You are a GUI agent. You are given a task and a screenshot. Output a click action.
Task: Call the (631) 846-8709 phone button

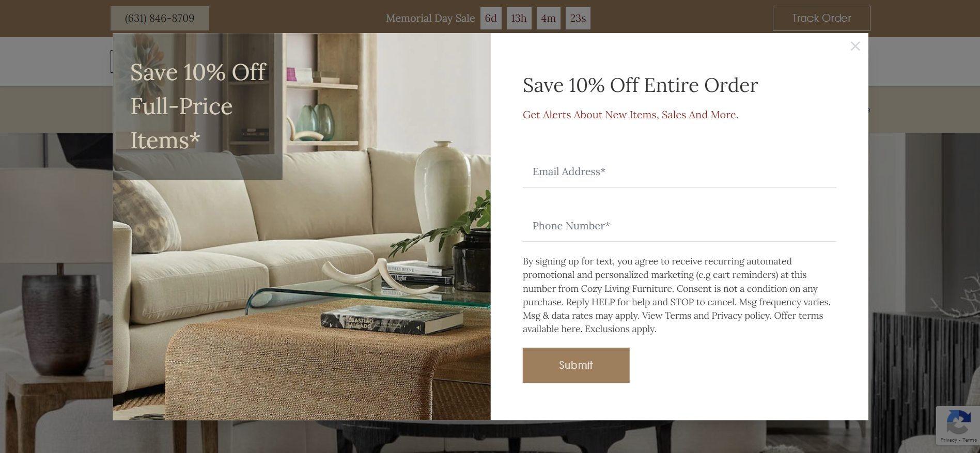point(160,18)
